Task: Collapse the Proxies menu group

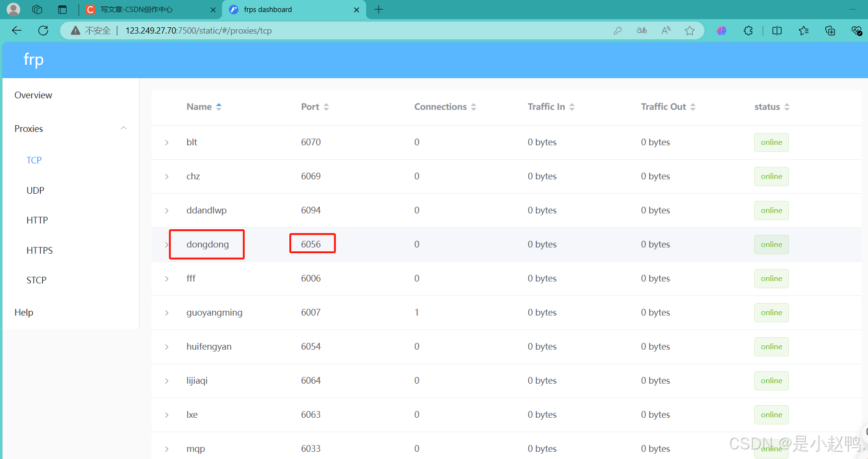Action: [71, 129]
